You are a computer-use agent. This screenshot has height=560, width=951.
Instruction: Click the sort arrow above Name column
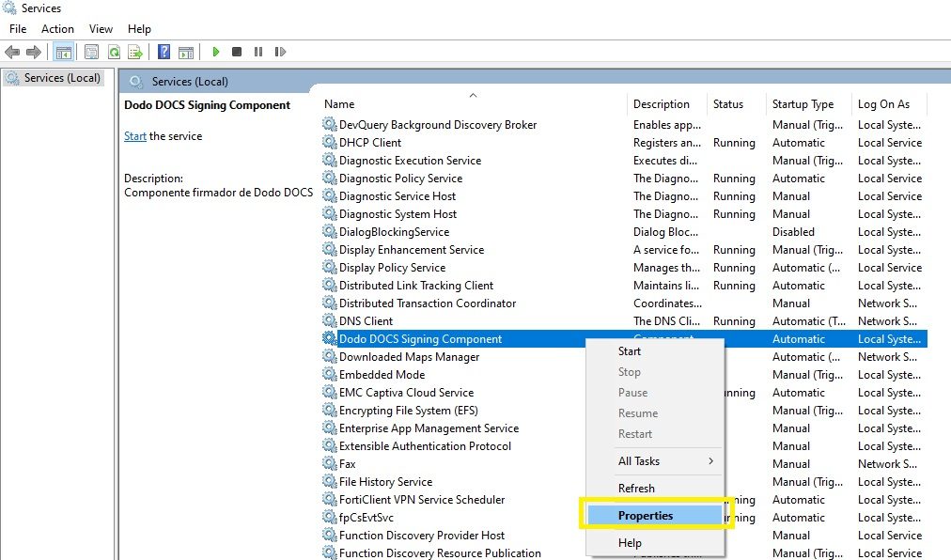[473, 95]
